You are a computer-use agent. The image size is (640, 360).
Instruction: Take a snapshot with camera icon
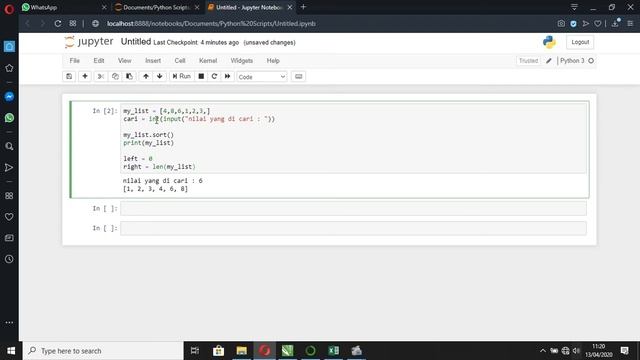(561, 24)
